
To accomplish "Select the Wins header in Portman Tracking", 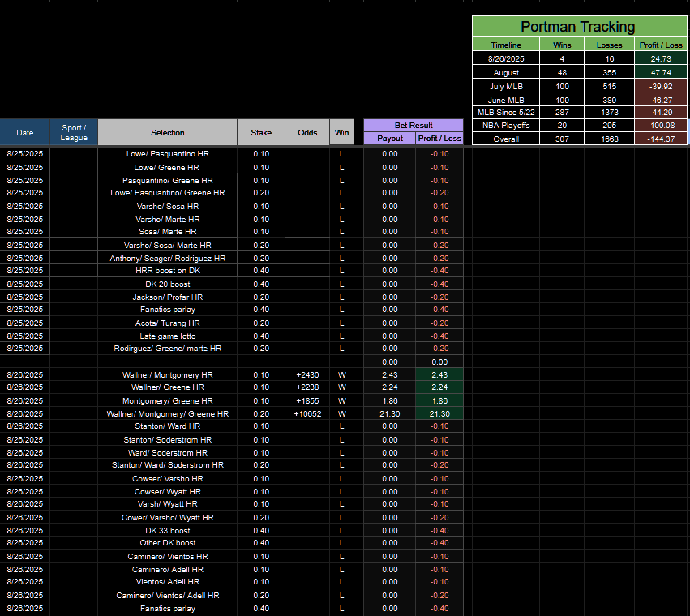I will (562, 45).
